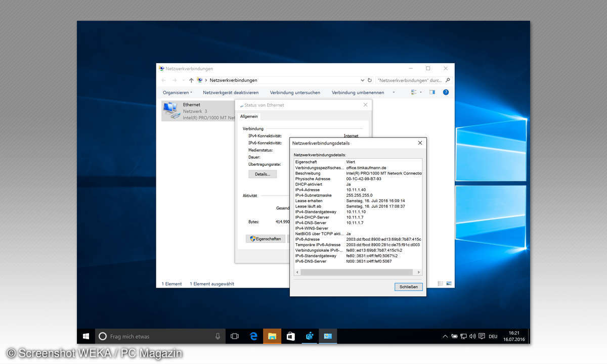Select the Temporäre IPv6-Adresse row
Image resolution: width=607 pixels, height=364 pixels.
pos(358,245)
